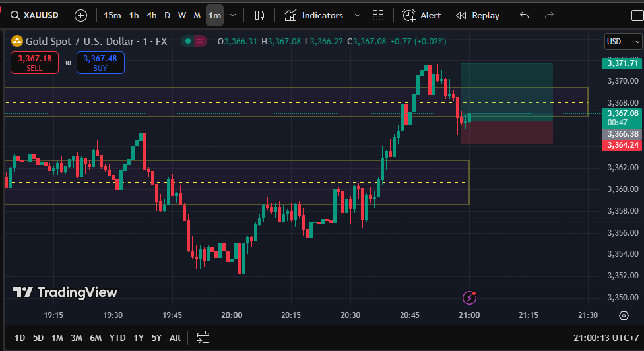The height and width of the screenshot is (351, 644).
Task: Click the Gold Spot / U.S. Dollar title
Action: coord(96,41)
